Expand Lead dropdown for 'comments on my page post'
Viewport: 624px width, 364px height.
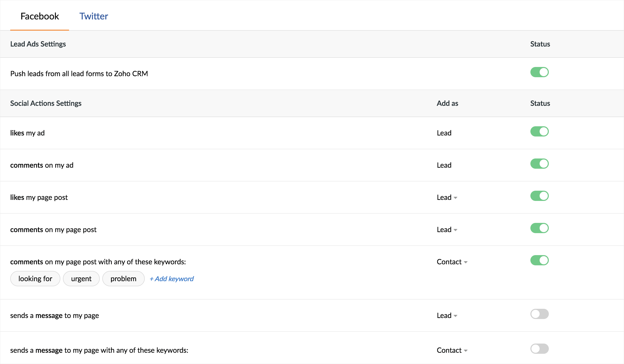pos(447,230)
